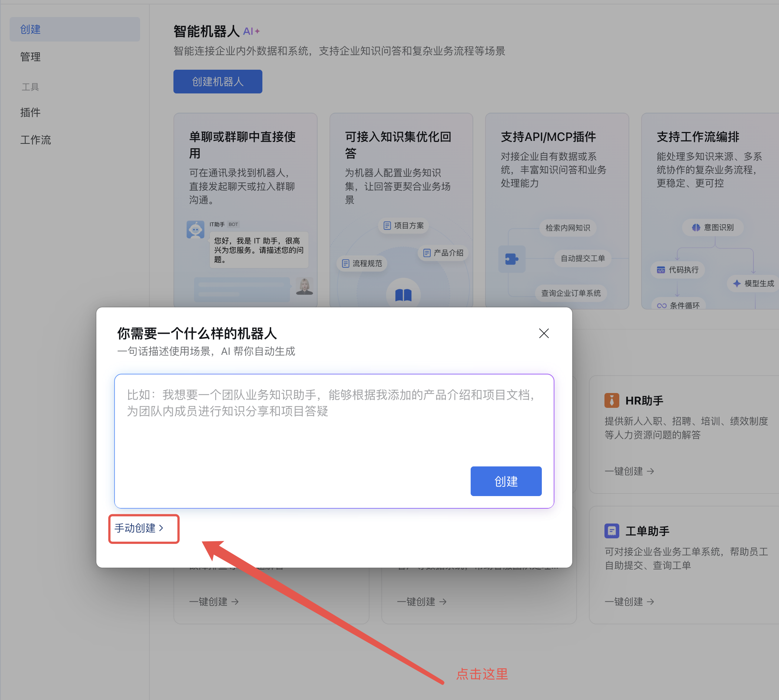The height and width of the screenshot is (700, 779).
Task: Click the puzzle plugin icon in API/MCP card
Action: (x=511, y=259)
